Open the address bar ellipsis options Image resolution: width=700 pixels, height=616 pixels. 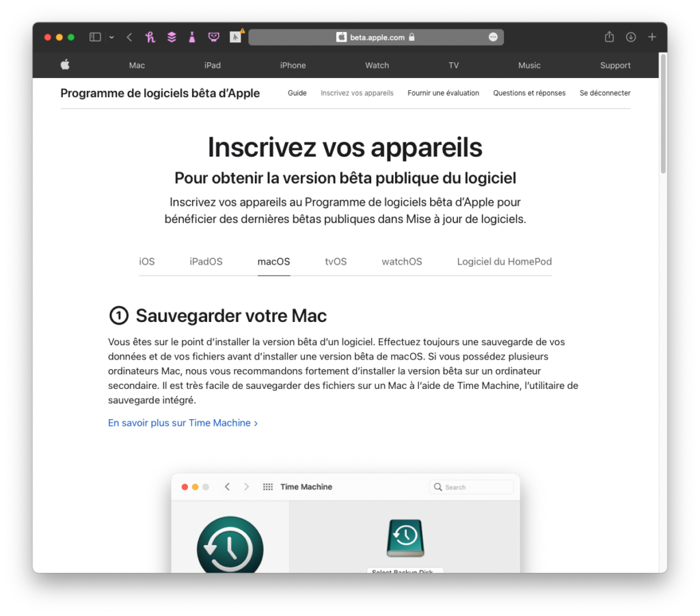point(493,37)
